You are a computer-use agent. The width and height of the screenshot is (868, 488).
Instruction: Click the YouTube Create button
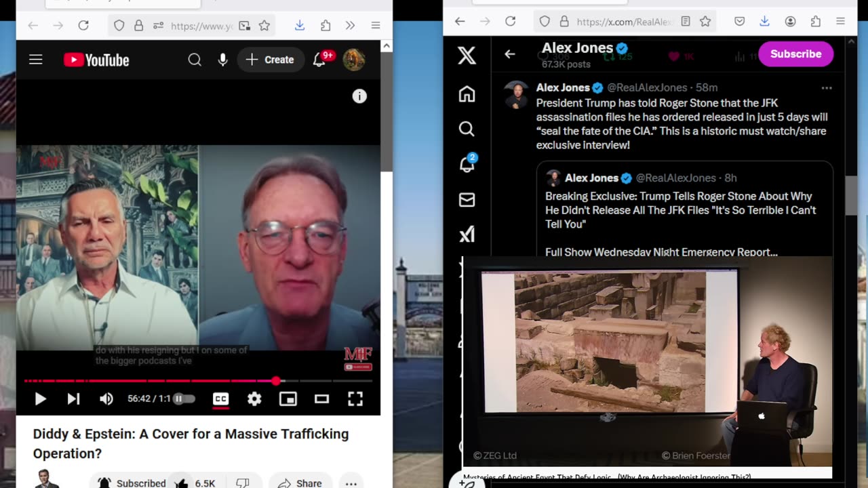[270, 60]
